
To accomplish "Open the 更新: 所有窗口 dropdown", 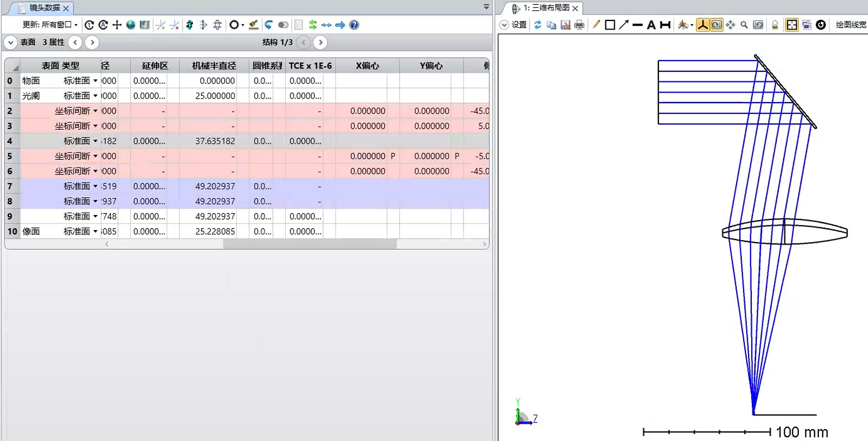I will point(50,25).
